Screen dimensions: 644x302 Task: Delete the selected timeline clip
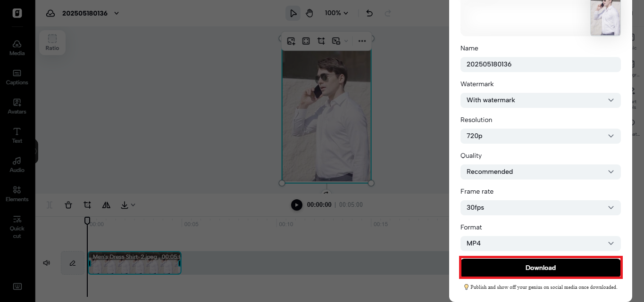click(68, 205)
